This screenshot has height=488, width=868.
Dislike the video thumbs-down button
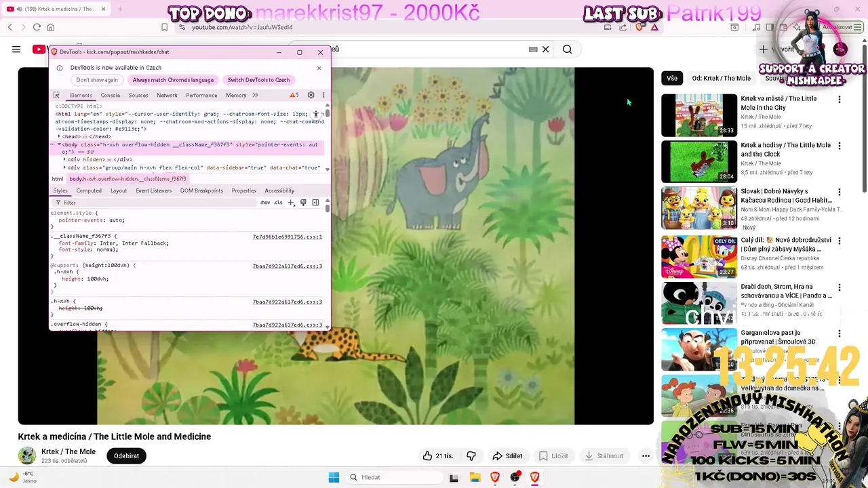[x=471, y=456]
